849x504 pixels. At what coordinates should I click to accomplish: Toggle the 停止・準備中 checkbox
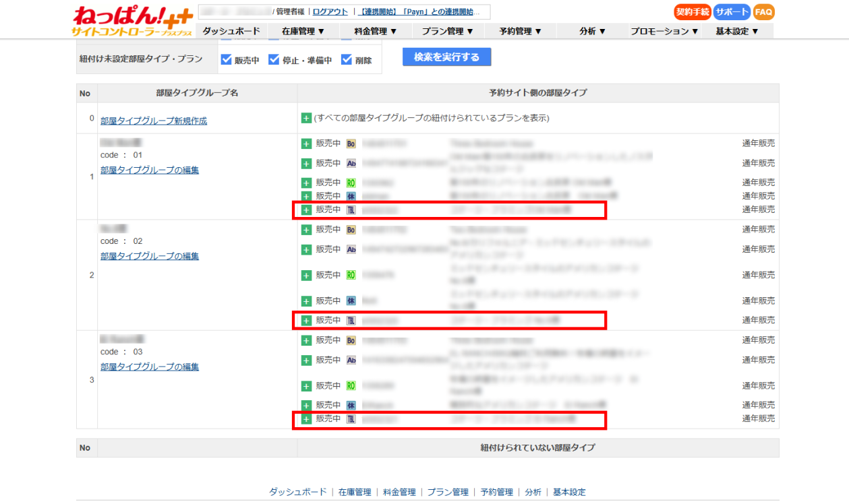coord(274,60)
